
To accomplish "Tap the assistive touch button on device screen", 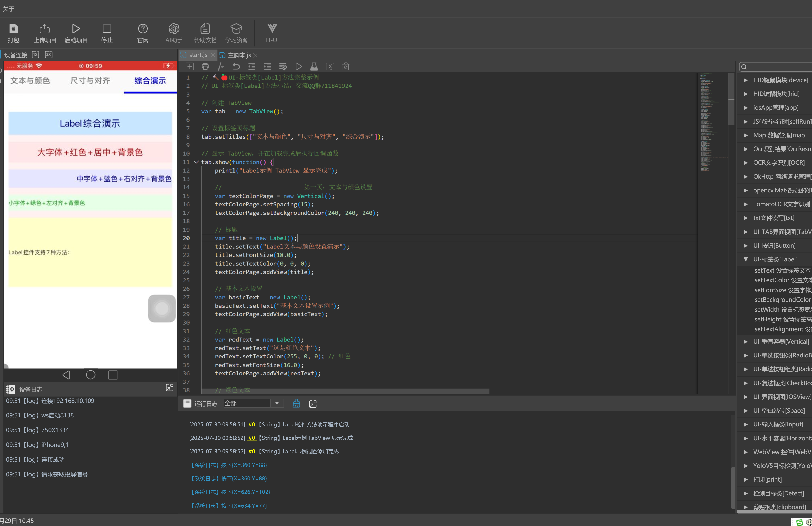I will click(x=162, y=309).
